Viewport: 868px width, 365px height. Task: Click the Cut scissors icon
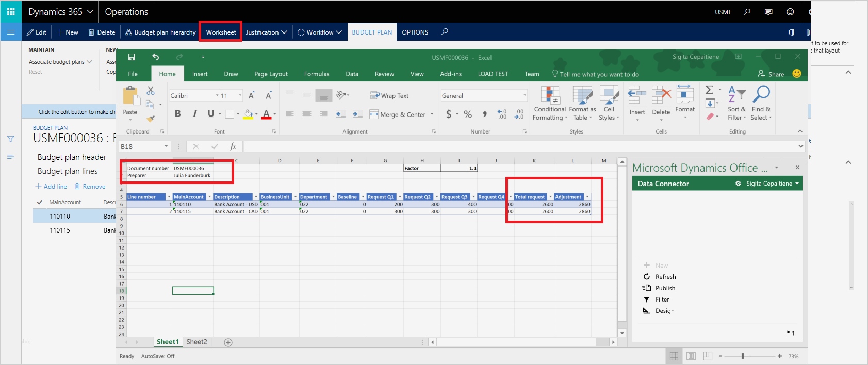(151, 91)
